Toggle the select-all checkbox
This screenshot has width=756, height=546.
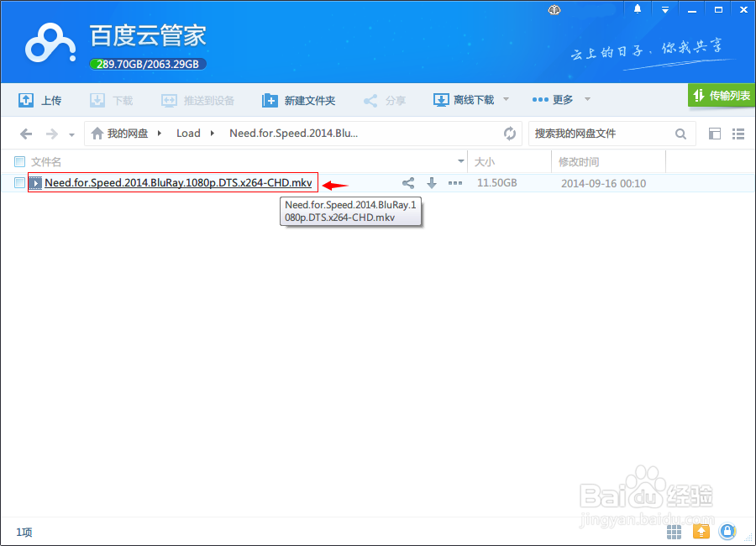pos(20,161)
